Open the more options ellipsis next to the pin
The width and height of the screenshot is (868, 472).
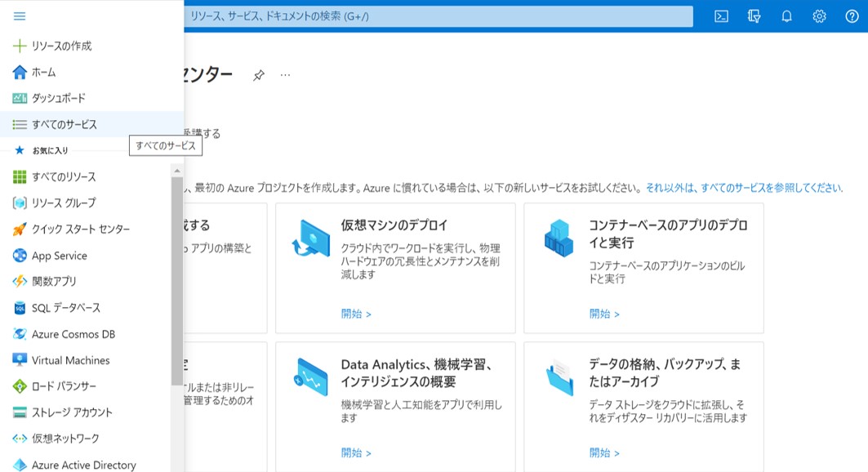285,74
